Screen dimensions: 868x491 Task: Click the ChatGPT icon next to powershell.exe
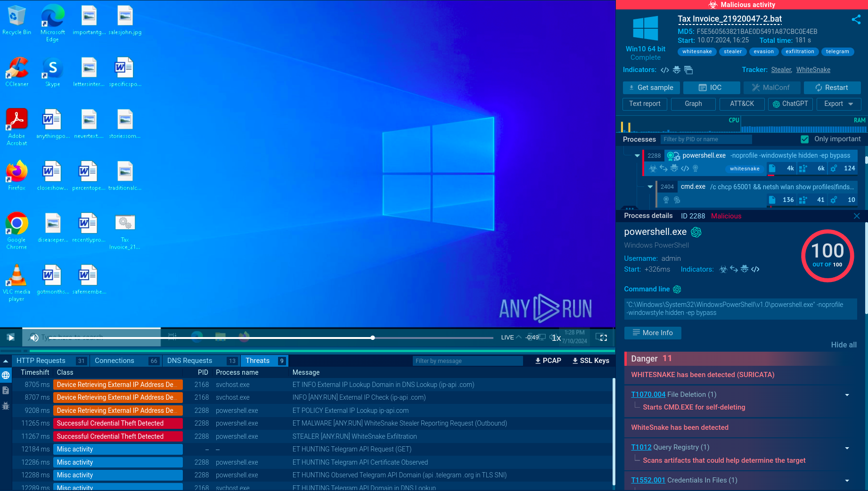pos(696,232)
